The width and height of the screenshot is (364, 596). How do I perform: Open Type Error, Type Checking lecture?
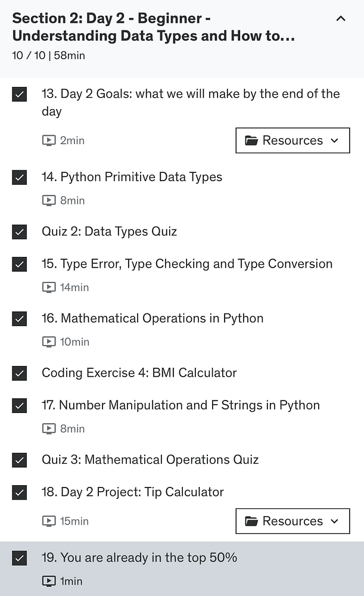pyautogui.click(x=187, y=264)
